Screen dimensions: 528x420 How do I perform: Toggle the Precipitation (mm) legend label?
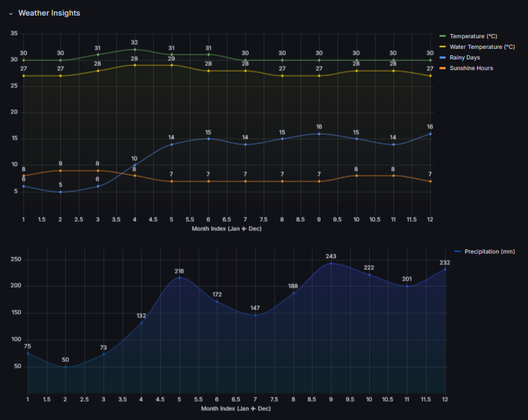490,251
